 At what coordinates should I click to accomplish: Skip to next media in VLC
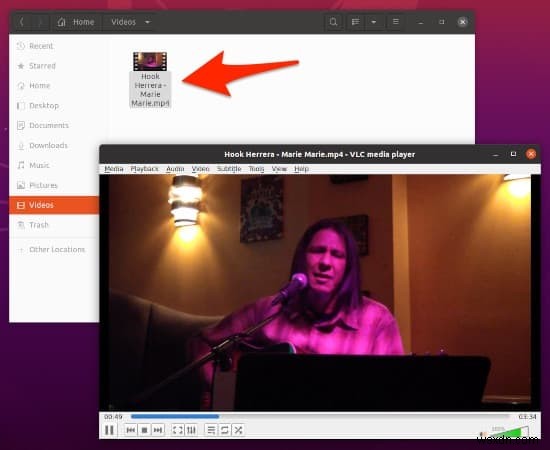(x=158, y=430)
